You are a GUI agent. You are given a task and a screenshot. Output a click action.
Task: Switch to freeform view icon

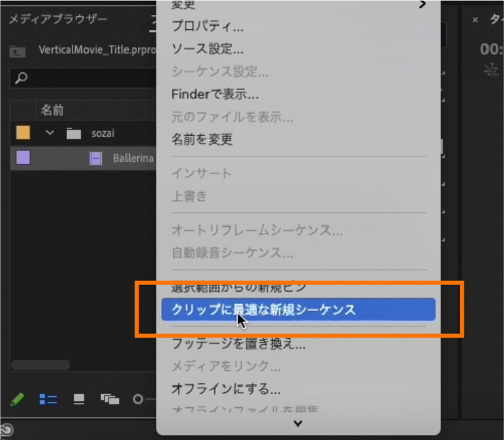tap(110, 399)
